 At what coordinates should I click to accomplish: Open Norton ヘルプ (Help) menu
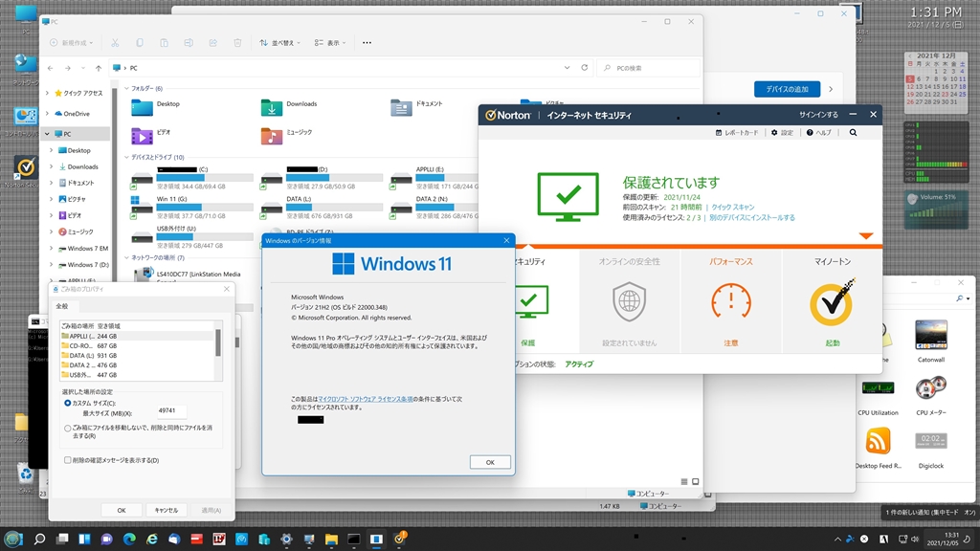coord(819,132)
